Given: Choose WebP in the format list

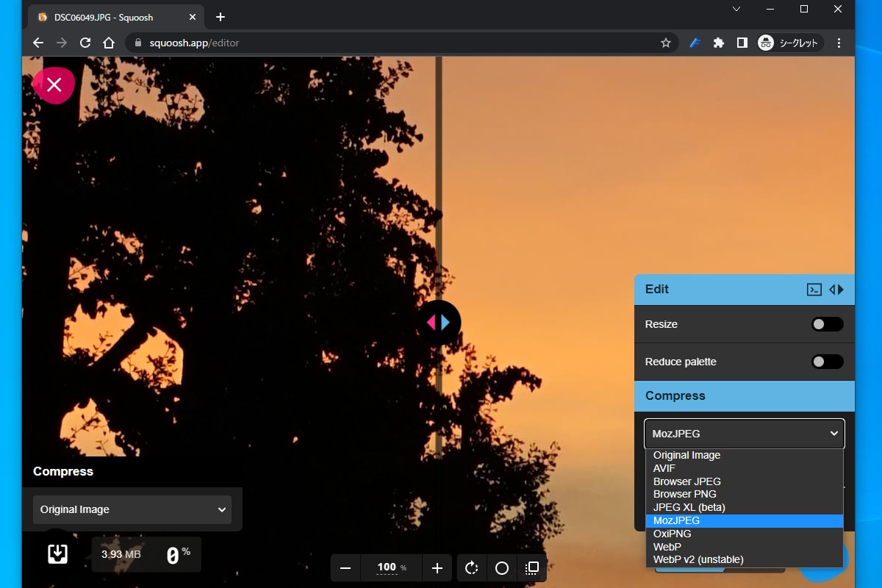Looking at the screenshot, I should pyautogui.click(x=667, y=547).
